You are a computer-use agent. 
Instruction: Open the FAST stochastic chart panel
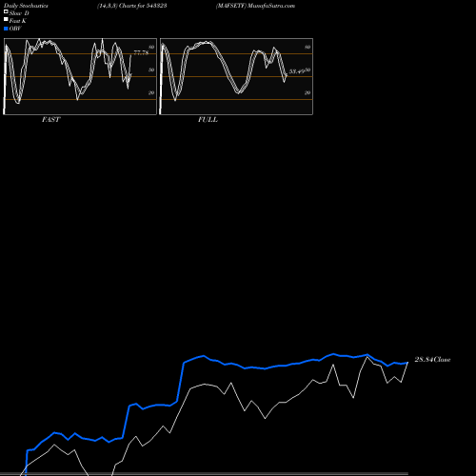80,76
